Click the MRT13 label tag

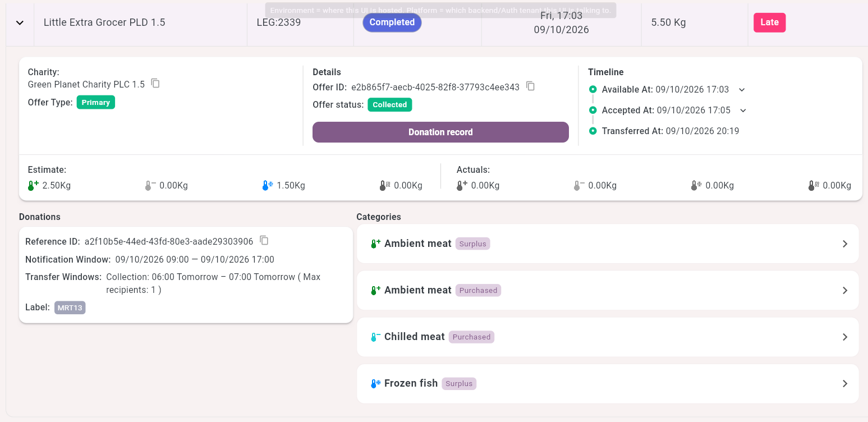70,308
